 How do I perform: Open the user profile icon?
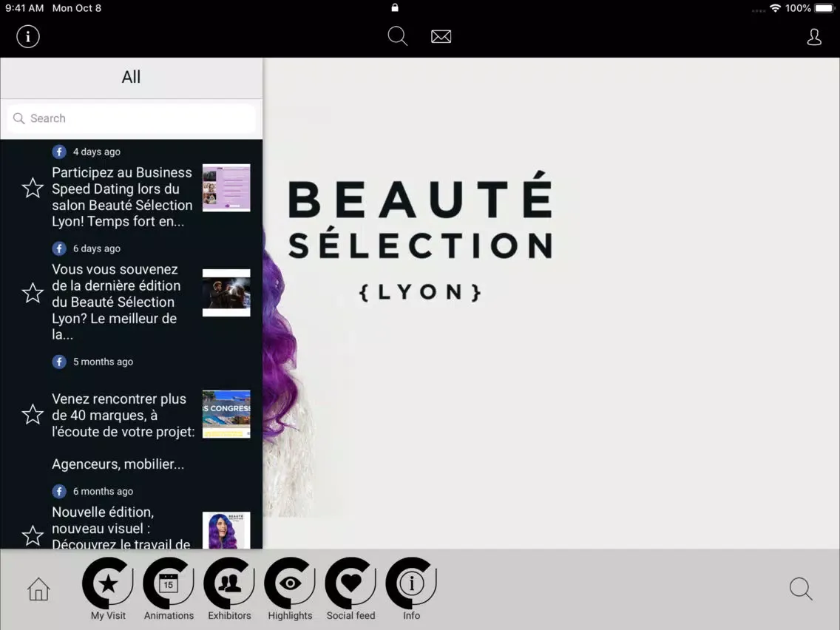click(814, 36)
